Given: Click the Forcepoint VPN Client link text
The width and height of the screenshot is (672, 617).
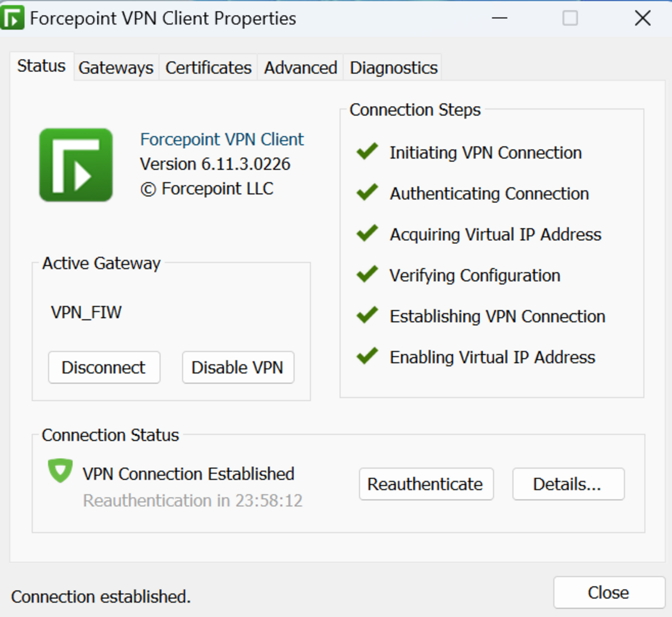Looking at the screenshot, I should 222,139.
